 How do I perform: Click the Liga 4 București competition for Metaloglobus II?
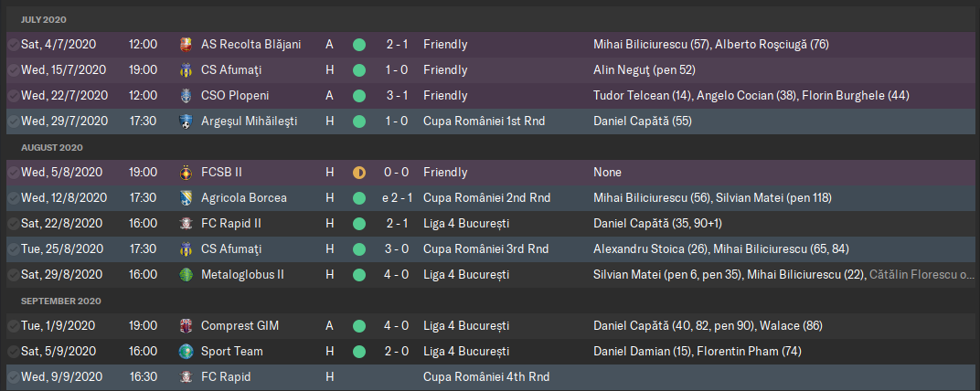[x=466, y=275]
